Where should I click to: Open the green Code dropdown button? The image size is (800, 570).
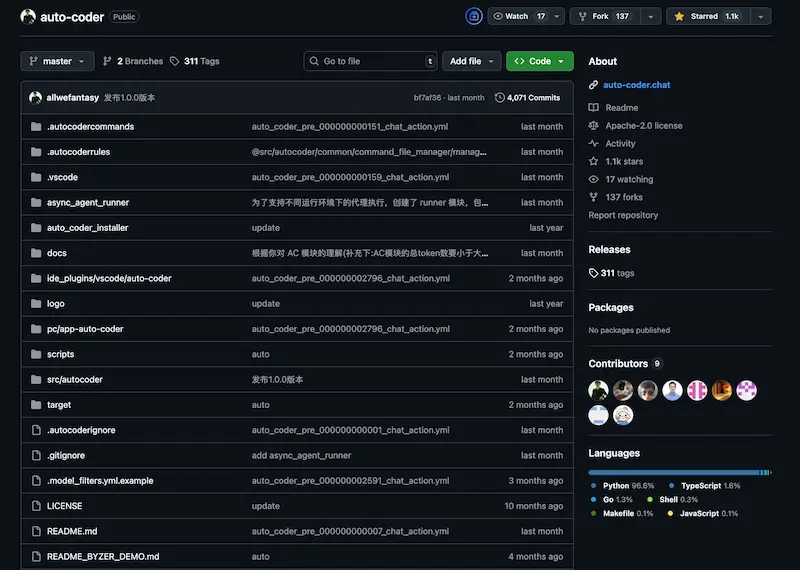click(540, 61)
